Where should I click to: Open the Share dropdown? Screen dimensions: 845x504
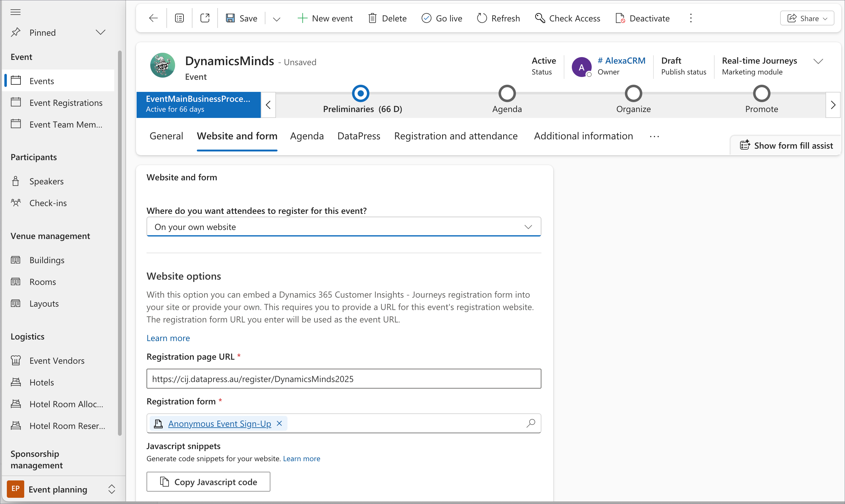807,18
